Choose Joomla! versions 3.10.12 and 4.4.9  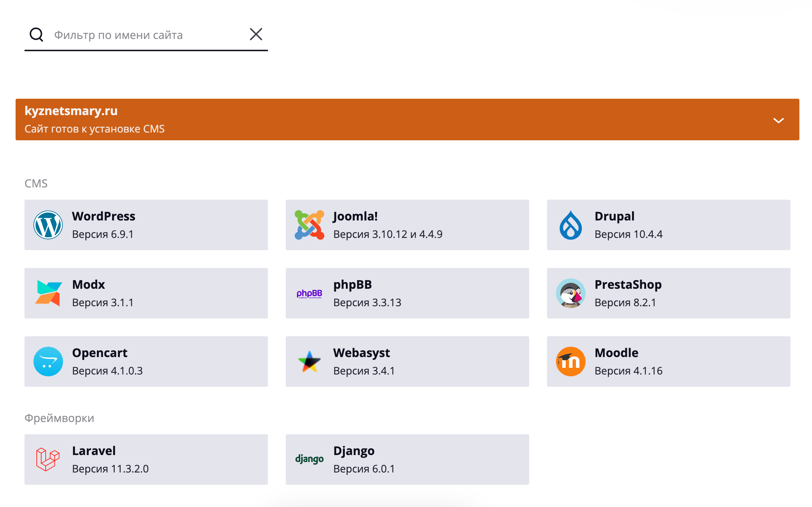[407, 225]
